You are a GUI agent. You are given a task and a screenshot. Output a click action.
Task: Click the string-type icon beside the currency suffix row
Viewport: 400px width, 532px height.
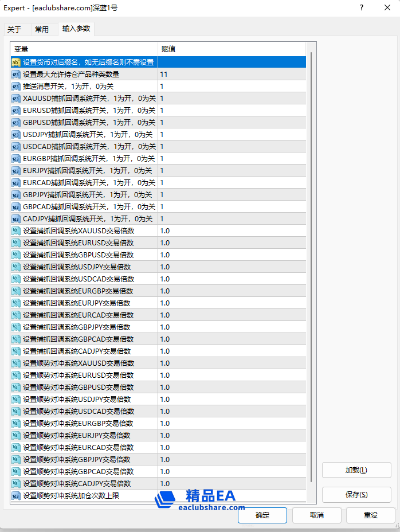(16, 62)
